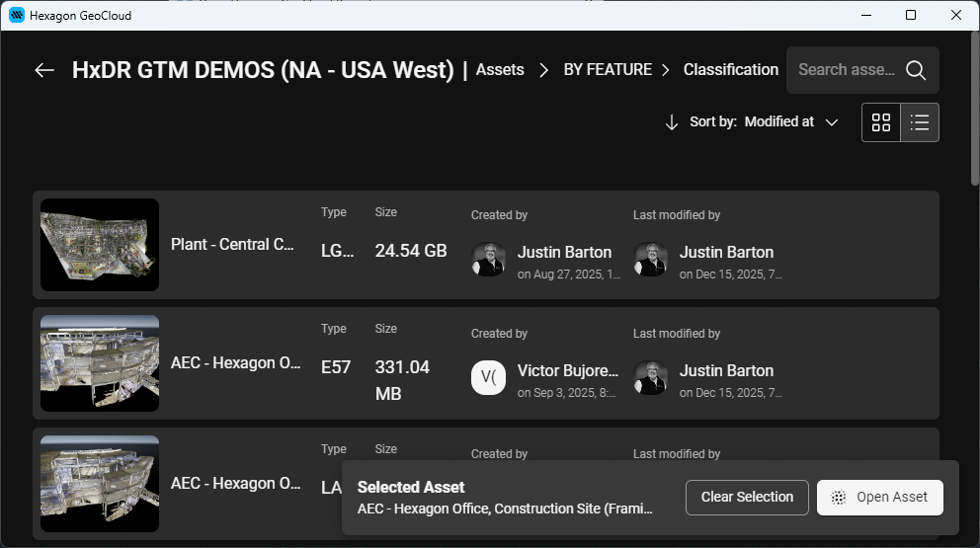This screenshot has height=548, width=980.
Task: Click Justin Barton avatar under Created by
Action: (x=488, y=260)
